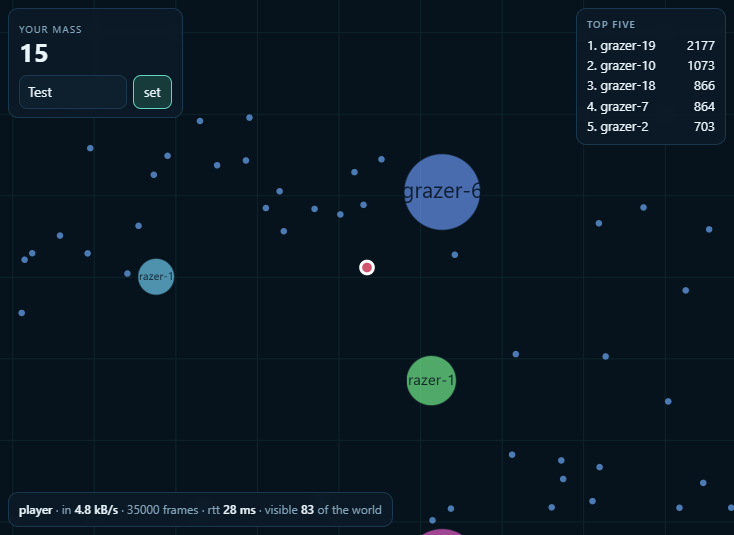Click the 'TOP FIVE' leaderboard heading

tap(611, 24)
